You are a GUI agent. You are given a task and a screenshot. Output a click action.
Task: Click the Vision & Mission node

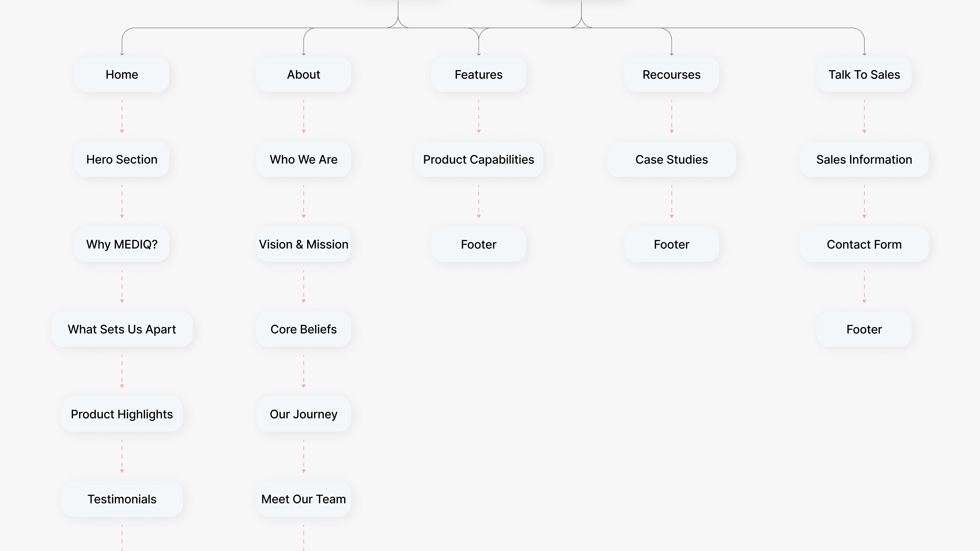coord(303,244)
